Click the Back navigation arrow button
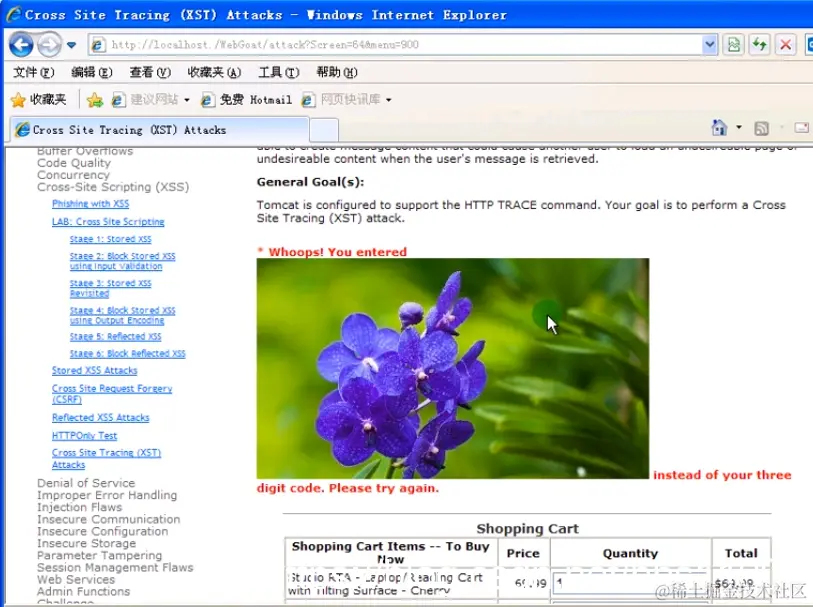Image resolution: width=813 pixels, height=607 pixels. (21, 45)
